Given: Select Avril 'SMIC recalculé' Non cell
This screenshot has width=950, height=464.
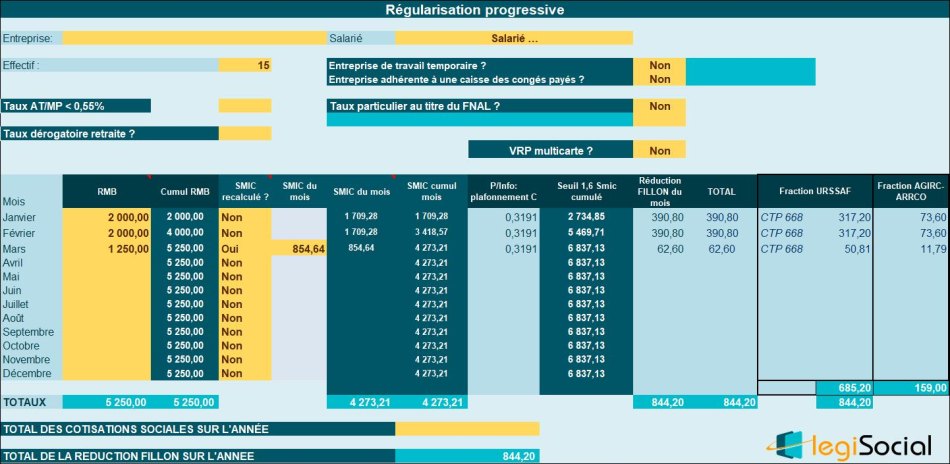Looking at the screenshot, I should tap(245, 263).
